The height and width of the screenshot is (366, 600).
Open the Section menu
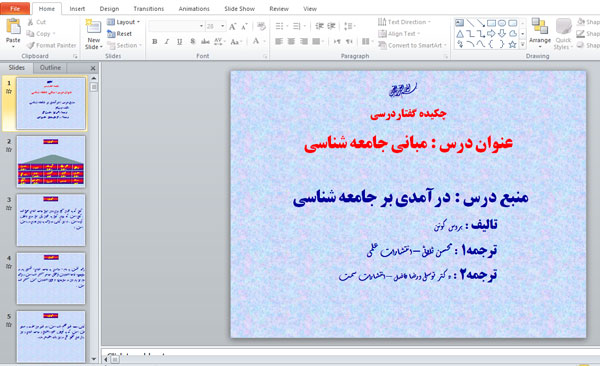(x=125, y=45)
